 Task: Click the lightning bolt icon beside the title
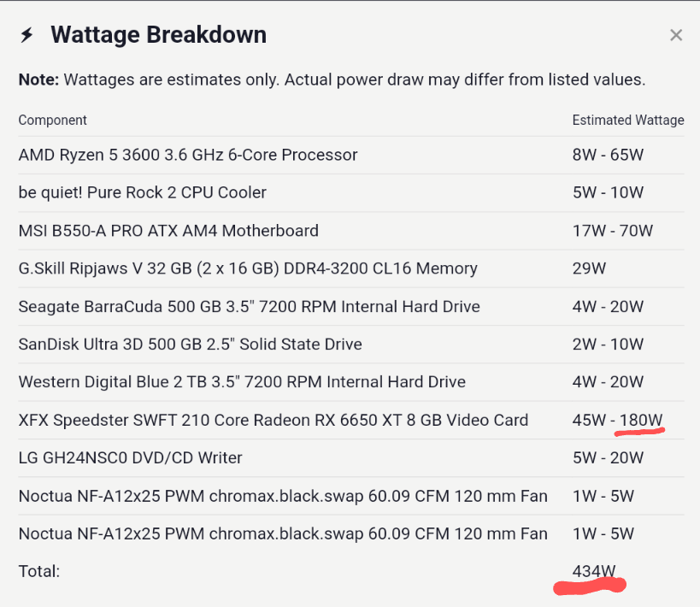point(26,35)
